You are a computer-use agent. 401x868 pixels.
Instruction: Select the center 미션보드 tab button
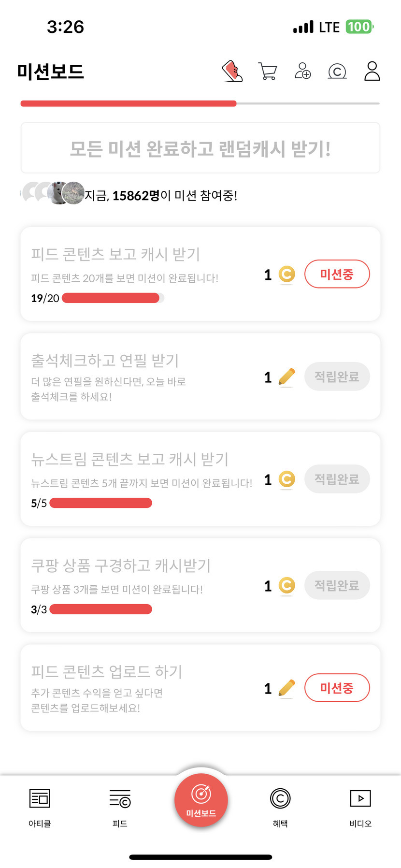[x=201, y=800]
